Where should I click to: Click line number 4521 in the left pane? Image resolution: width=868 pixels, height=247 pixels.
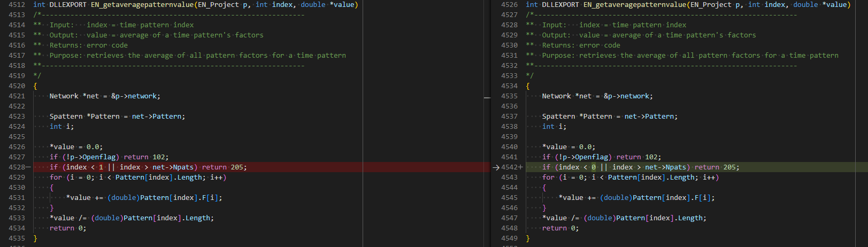(17, 96)
